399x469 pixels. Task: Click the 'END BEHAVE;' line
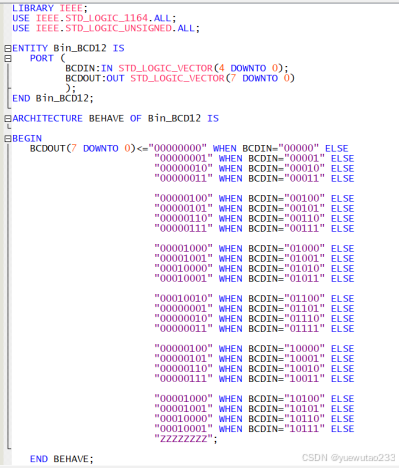62,459
